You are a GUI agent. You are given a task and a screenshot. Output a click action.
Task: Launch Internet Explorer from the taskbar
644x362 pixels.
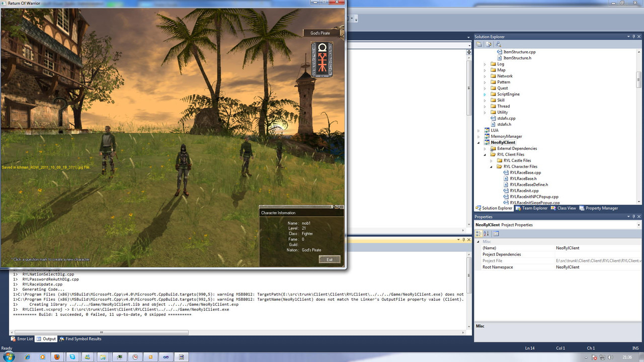click(27, 356)
